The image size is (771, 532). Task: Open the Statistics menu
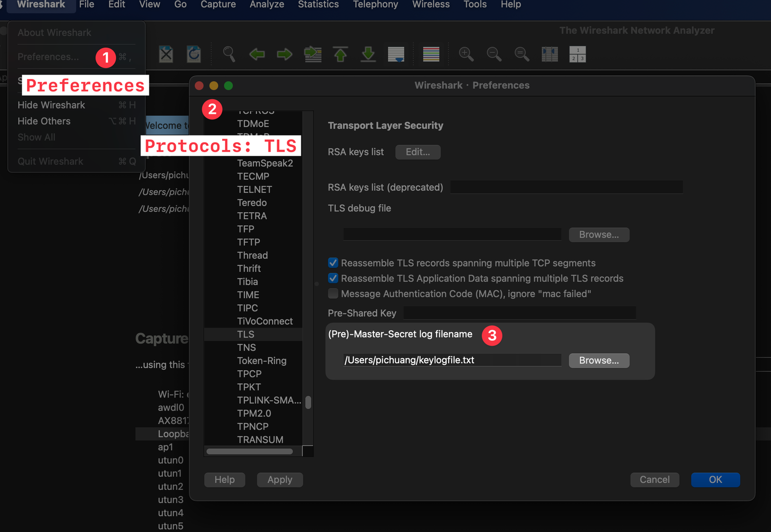(x=318, y=5)
